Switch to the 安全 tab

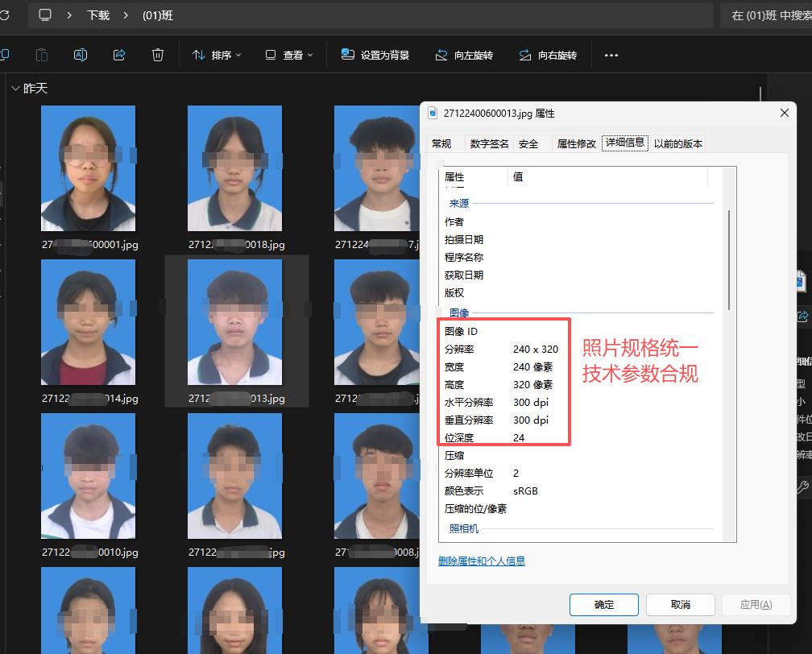(528, 143)
